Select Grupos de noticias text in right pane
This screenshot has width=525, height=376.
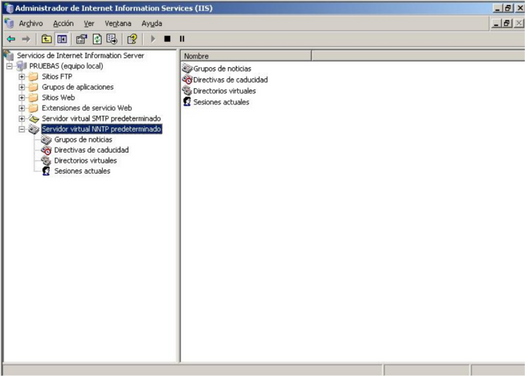[x=222, y=69]
